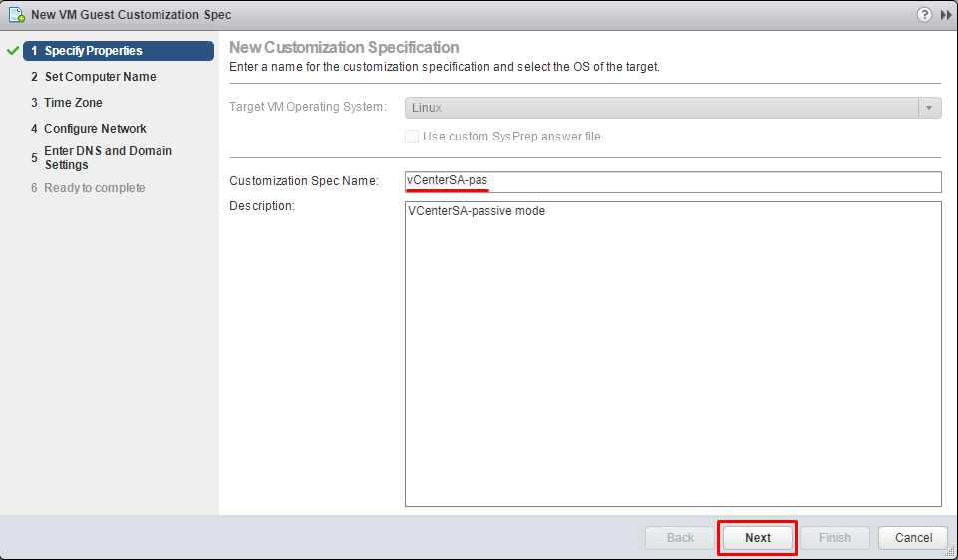Click the 'Description:' label
The height and width of the screenshot is (560, 958).
point(262,206)
